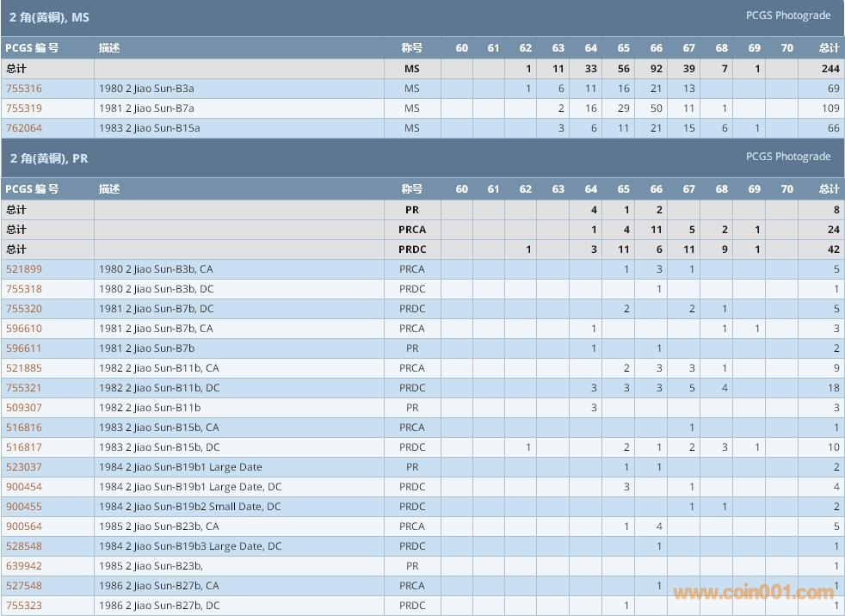Click PCGS number 762064 link
The width and height of the screenshot is (845, 616).
tap(24, 128)
